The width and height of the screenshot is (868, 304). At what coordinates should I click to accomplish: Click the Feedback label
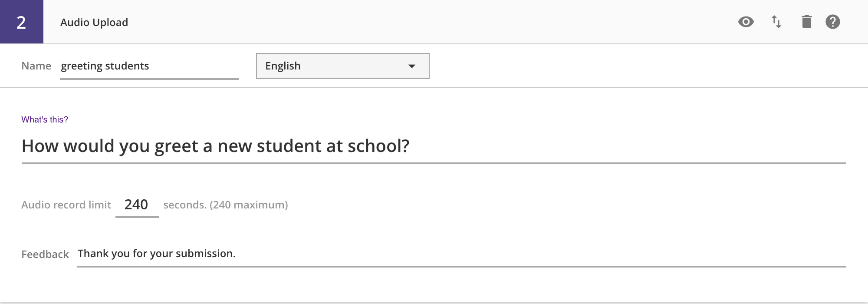45,254
